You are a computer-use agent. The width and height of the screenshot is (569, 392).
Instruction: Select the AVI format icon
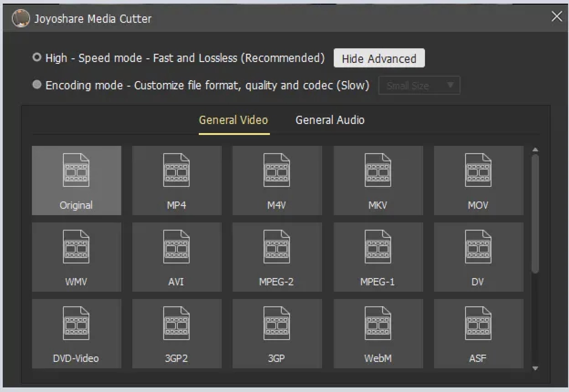[x=176, y=257]
